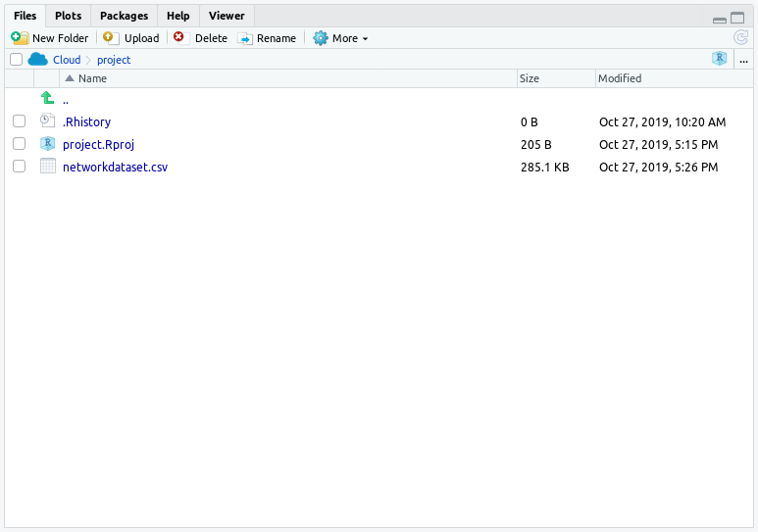Switch to the Plots tab
The height and width of the screenshot is (532, 758).
point(69,16)
